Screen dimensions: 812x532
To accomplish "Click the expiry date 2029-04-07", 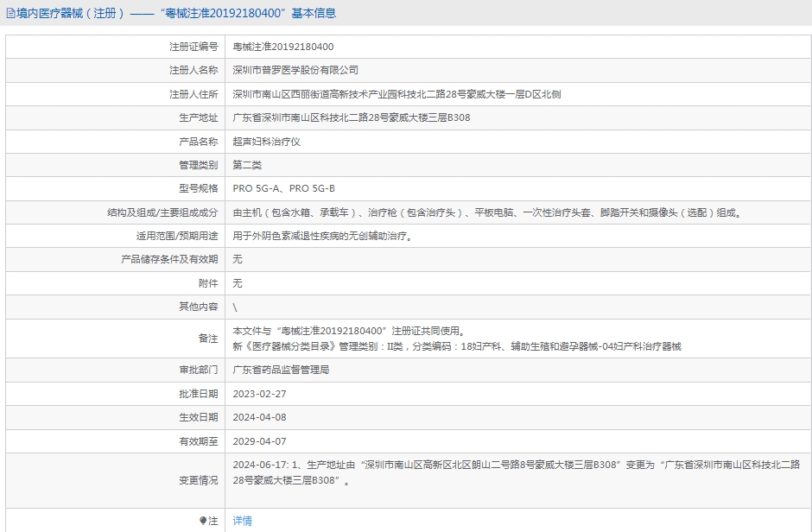I will 257,440.
